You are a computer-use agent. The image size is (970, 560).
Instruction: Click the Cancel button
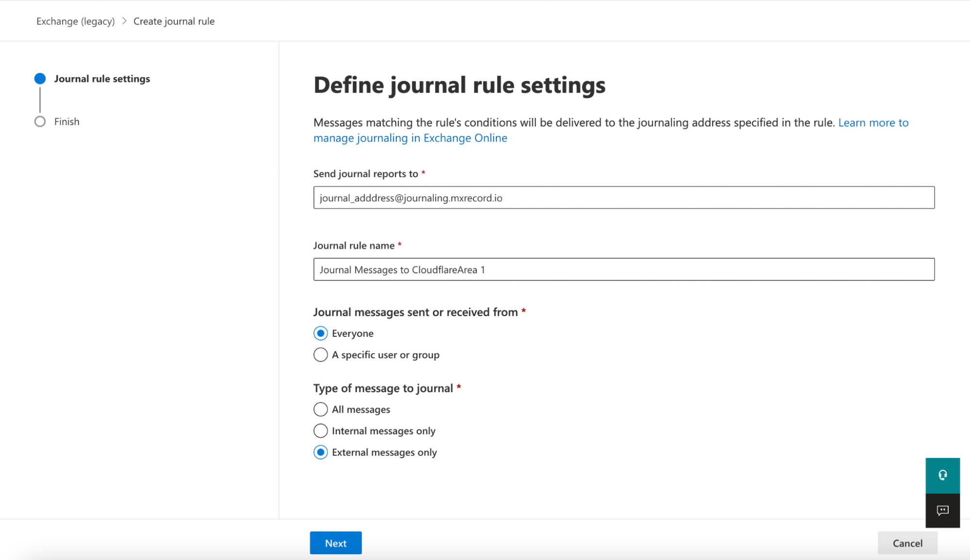pos(906,543)
